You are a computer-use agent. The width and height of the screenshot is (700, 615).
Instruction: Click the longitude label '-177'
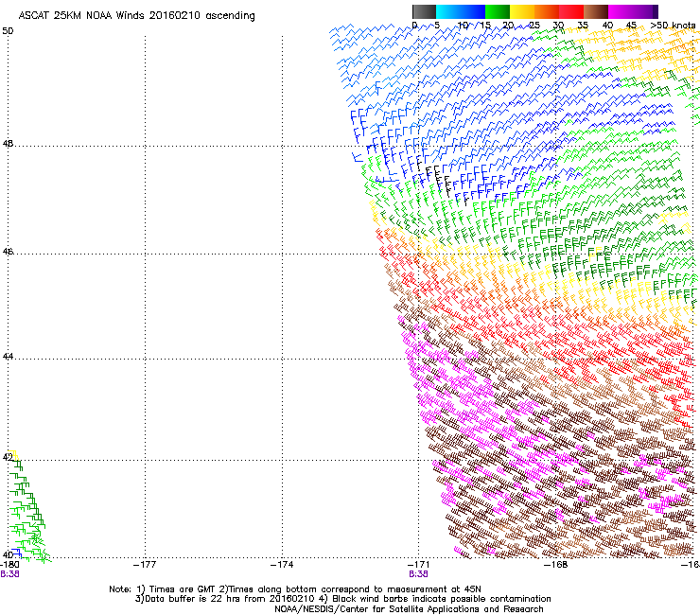[145, 565]
